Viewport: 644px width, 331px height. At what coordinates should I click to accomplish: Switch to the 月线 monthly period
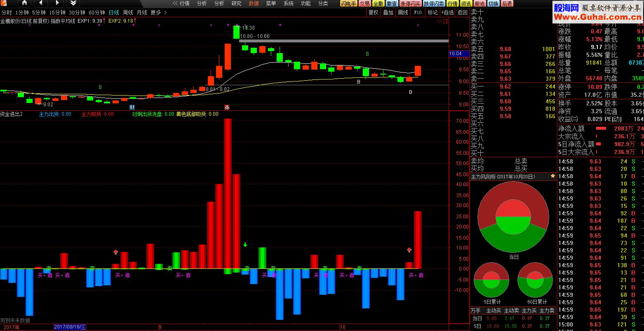click(x=142, y=13)
